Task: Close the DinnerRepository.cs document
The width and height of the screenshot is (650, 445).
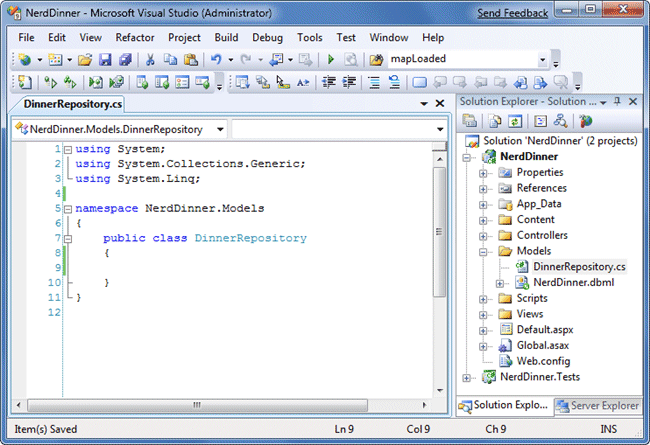Action: (x=440, y=103)
